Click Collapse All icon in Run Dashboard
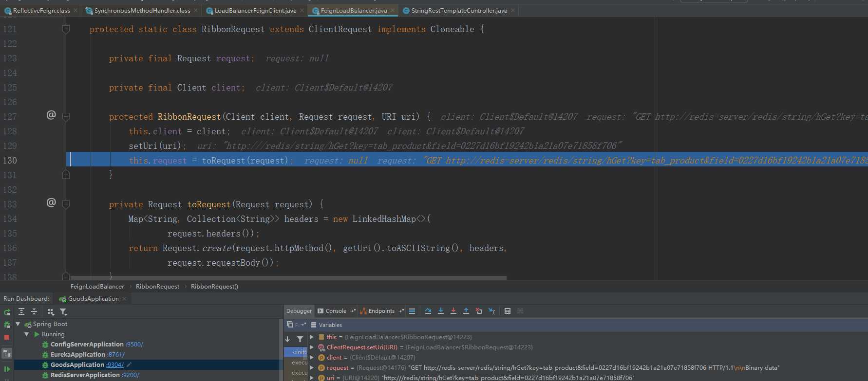This screenshot has height=381, width=868. (34, 312)
